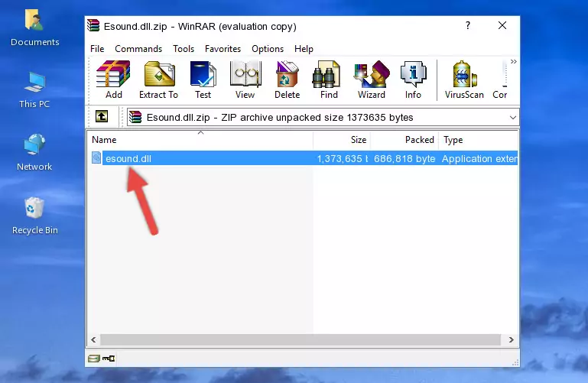Open the Options menu
Viewport: 588px width, 383px height.
click(x=268, y=49)
